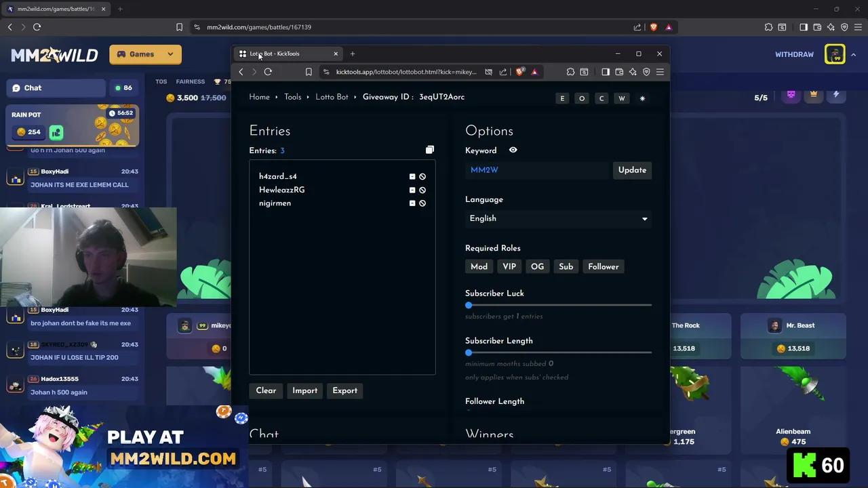Screen dimensions: 868x488
Task: Click the purple skull battle mode icon
Action: click(x=791, y=95)
